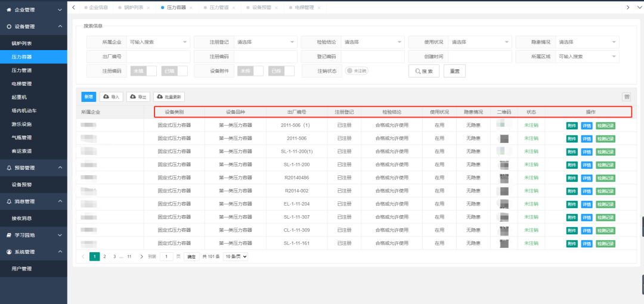Click the 搜索 magnifier button
Screen dimensions: 644x304
423,71
